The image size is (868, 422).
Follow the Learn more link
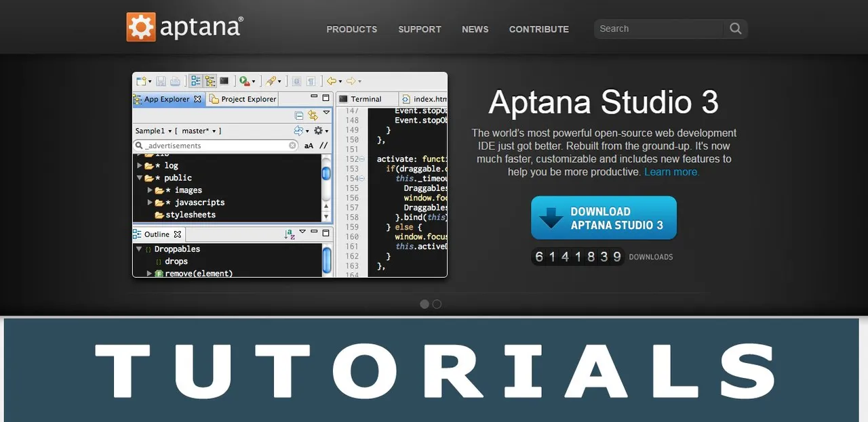(x=671, y=172)
